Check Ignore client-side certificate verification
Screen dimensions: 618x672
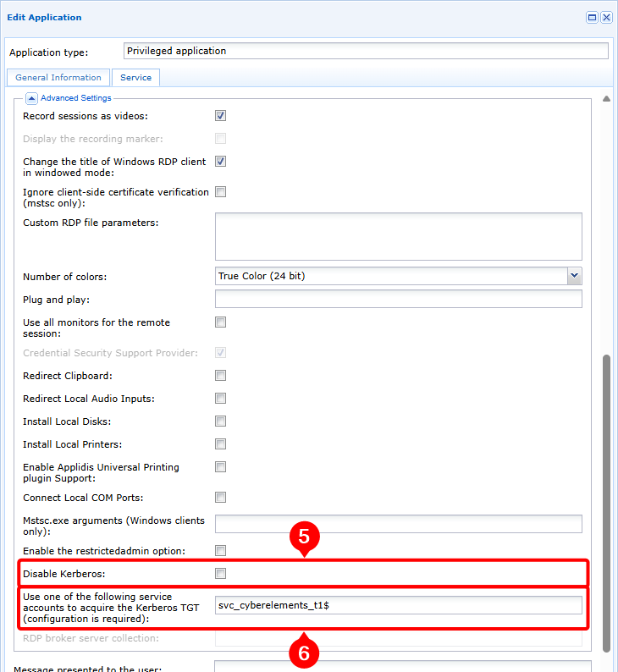[220, 192]
